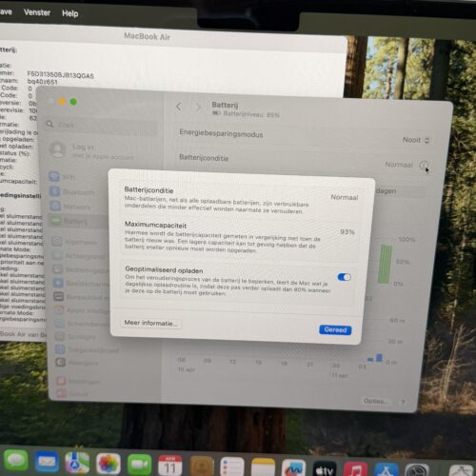Click the green battery level chart bars
The height and width of the screenshot is (476, 476).
point(385,264)
